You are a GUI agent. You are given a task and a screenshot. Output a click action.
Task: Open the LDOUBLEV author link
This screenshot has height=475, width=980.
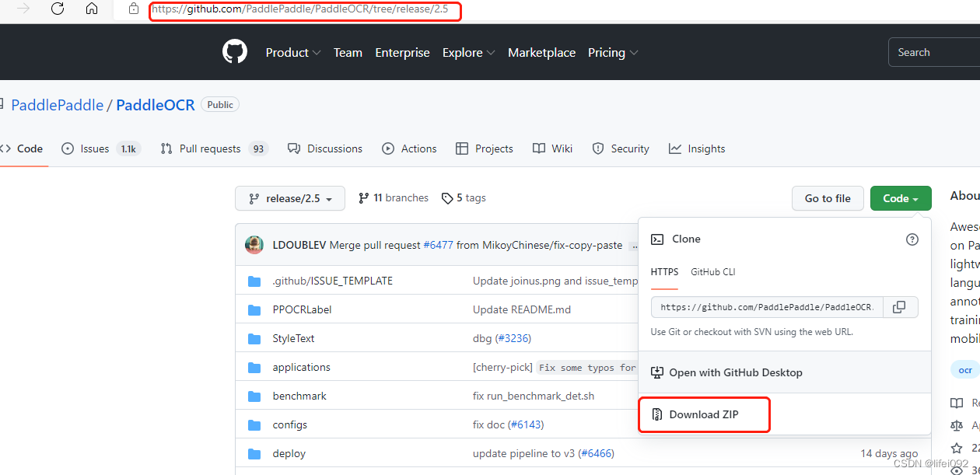299,245
